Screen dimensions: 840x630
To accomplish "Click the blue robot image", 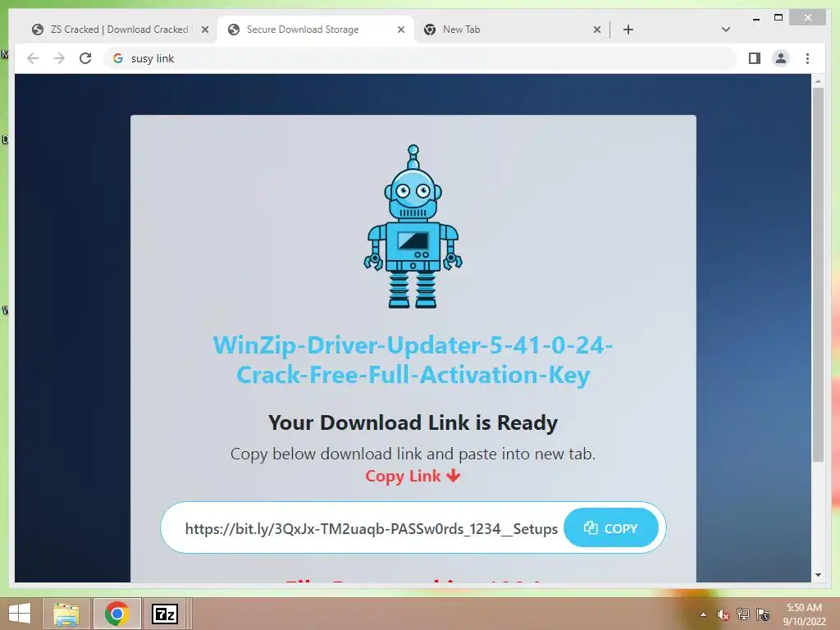I will point(413,226).
